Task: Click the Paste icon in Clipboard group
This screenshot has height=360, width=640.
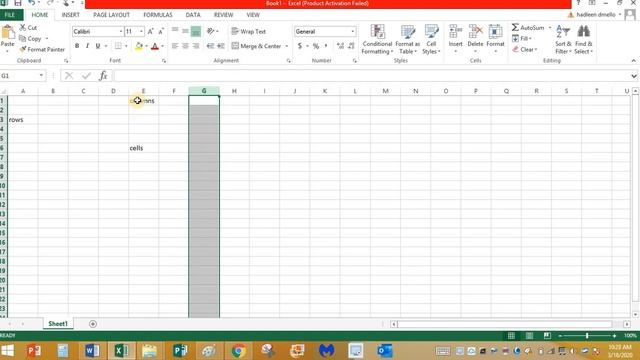Action: pos(8,32)
